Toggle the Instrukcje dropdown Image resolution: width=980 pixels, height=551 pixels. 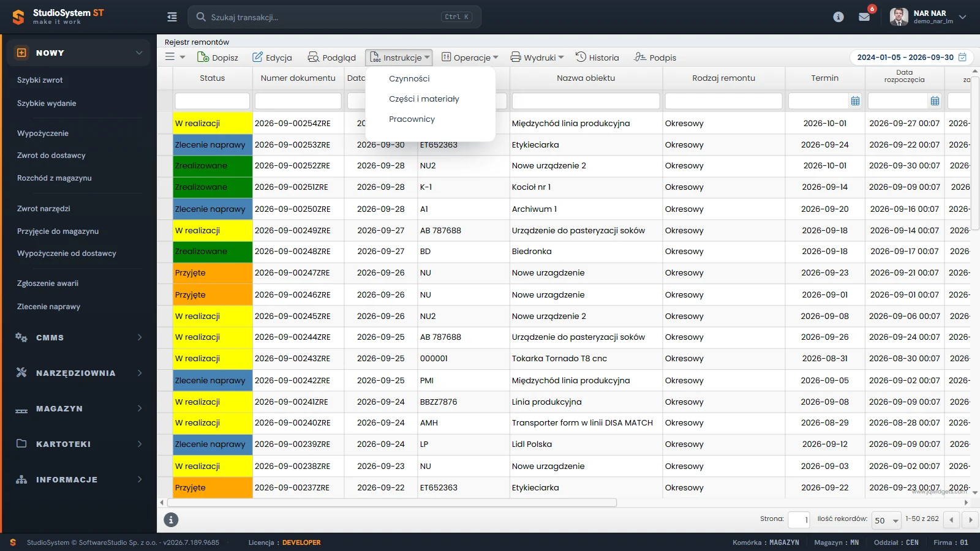click(x=399, y=58)
